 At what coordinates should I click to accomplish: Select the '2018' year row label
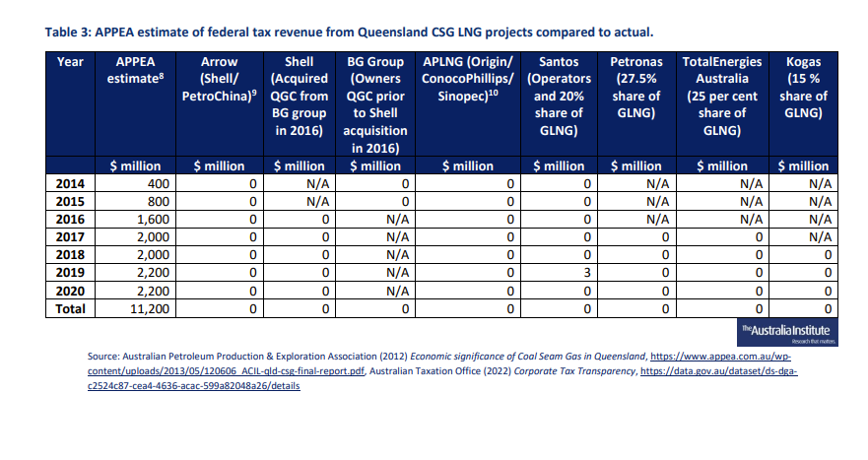pyautogui.click(x=70, y=255)
